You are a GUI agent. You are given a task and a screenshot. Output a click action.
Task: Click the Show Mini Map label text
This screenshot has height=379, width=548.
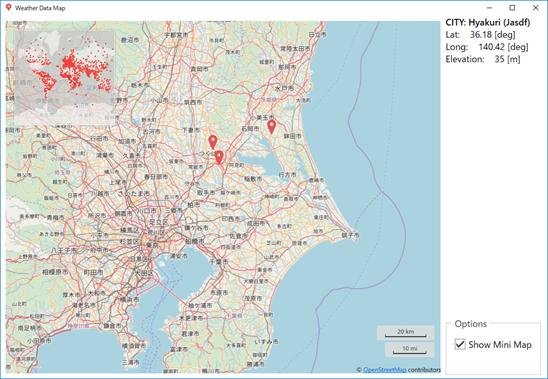click(x=500, y=345)
